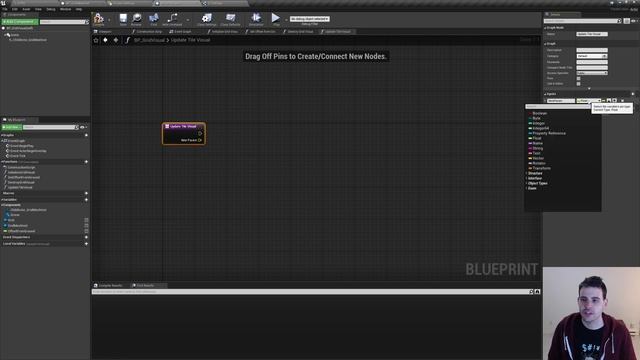The width and height of the screenshot is (640, 360).
Task: Click the Compile toolbar icon
Action: coord(98,18)
